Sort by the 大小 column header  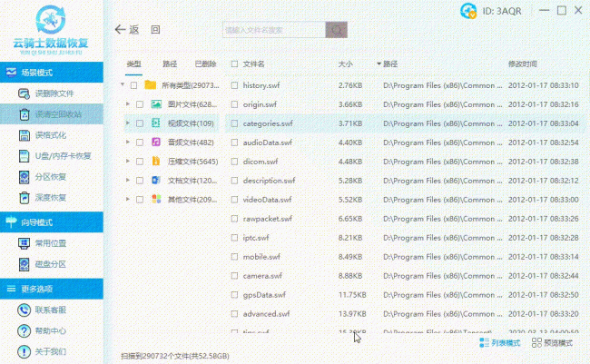click(x=346, y=64)
